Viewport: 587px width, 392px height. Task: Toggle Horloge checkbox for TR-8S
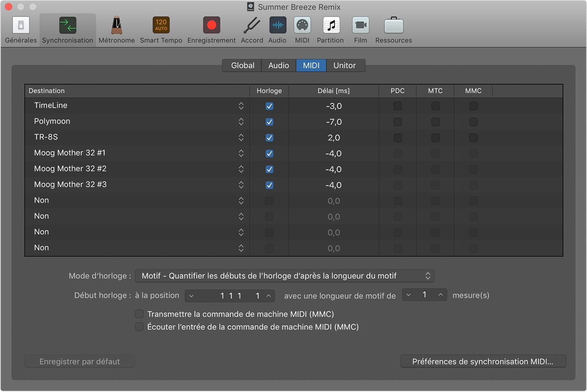pyautogui.click(x=269, y=138)
